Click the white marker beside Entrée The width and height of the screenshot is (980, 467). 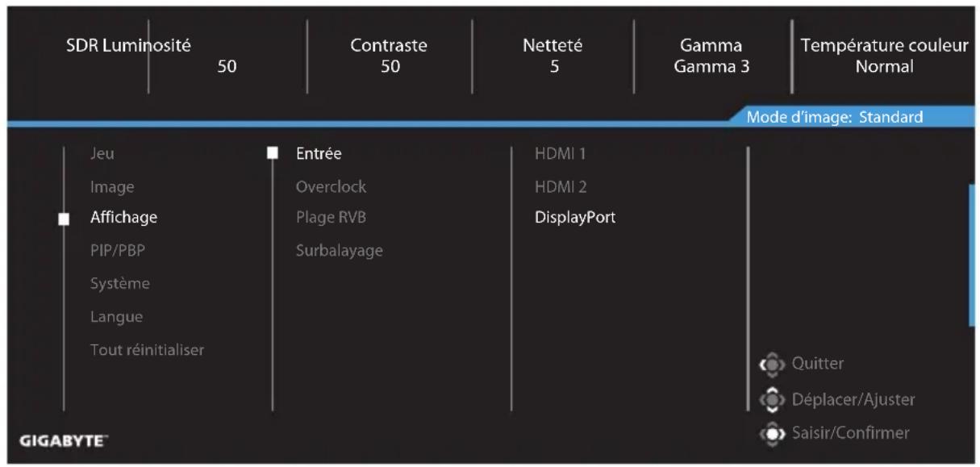point(273,152)
